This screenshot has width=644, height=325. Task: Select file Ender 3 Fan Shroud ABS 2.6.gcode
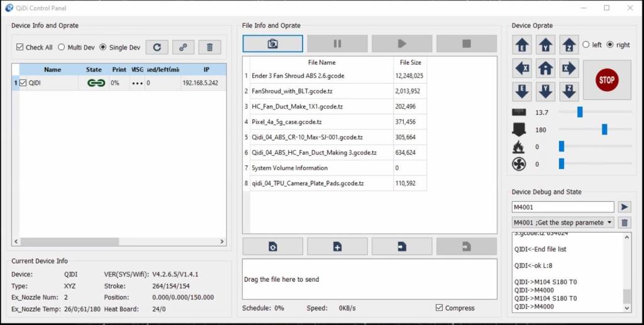[x=321, y=76]
